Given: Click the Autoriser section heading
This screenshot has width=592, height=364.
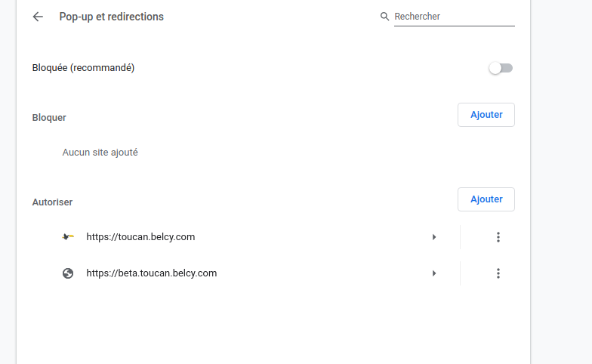Looking at the screenshot, I should click(52, 202).
